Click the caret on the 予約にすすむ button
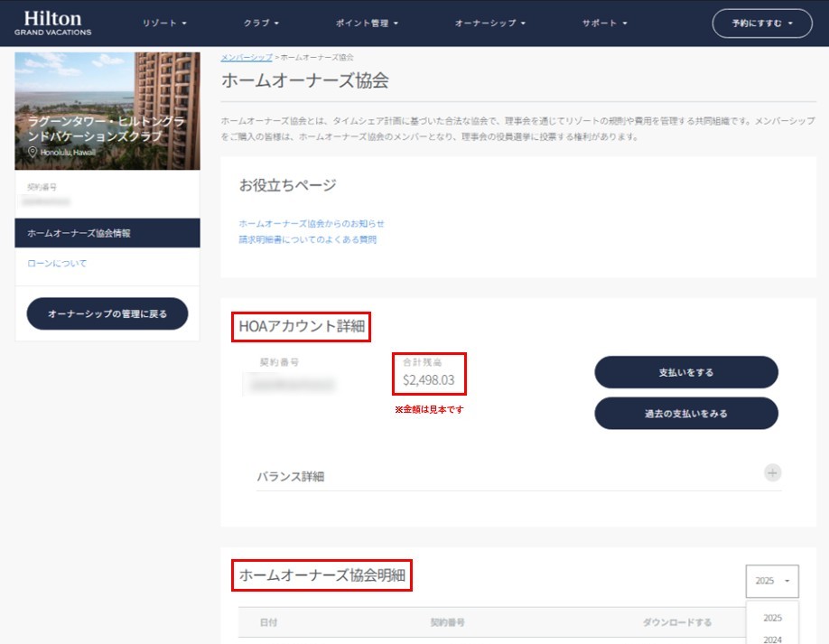The width and height of the screenshot is (829, 644). (x=792, y=23)
